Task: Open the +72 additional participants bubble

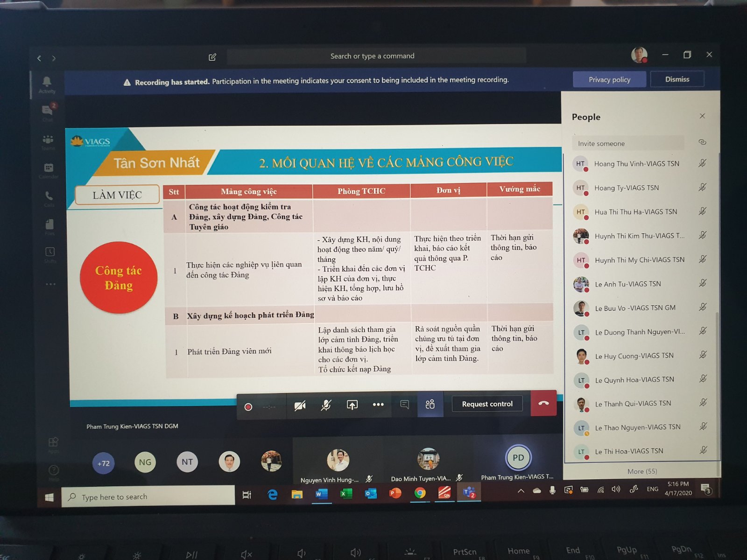Action: 103,463
